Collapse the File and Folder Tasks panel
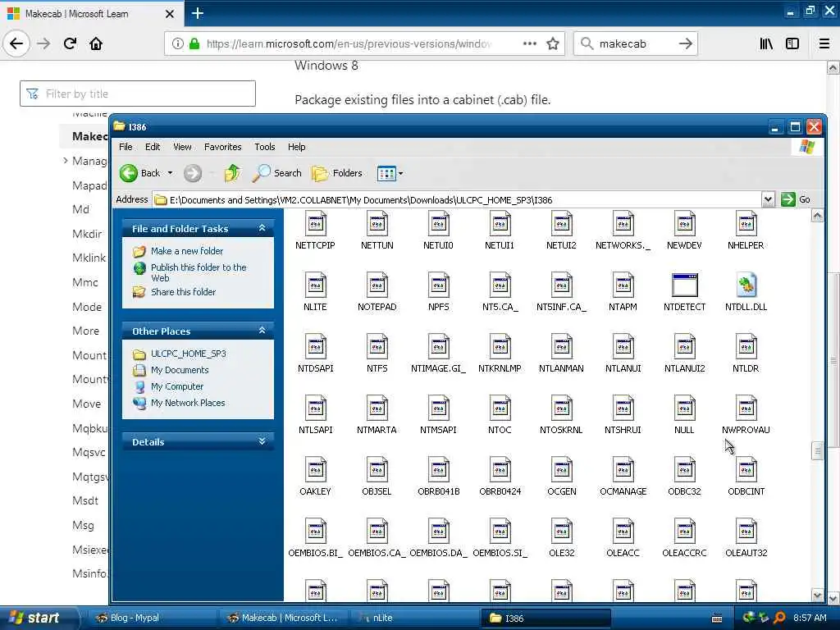Screen dimensions: 840x630 coord(262,228)
